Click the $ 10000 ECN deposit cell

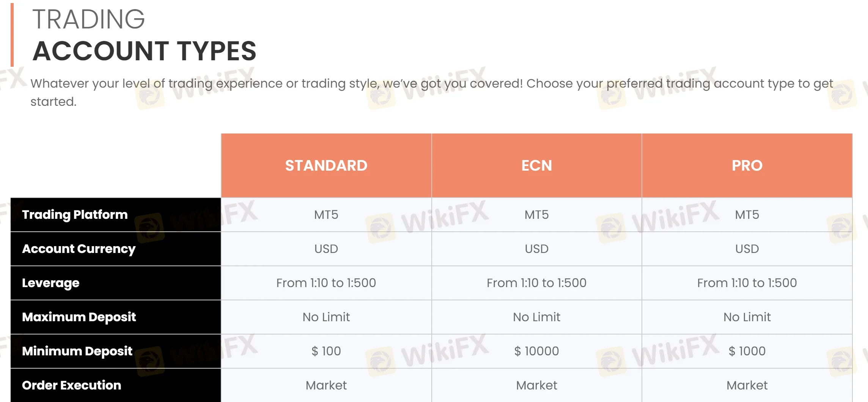pyautogui.click(x=536, y=351)
